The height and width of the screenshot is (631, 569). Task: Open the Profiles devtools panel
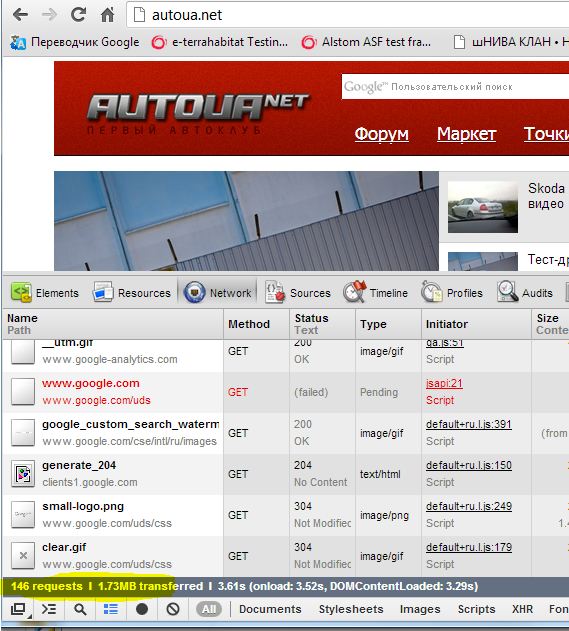click(x=451, y=293)
